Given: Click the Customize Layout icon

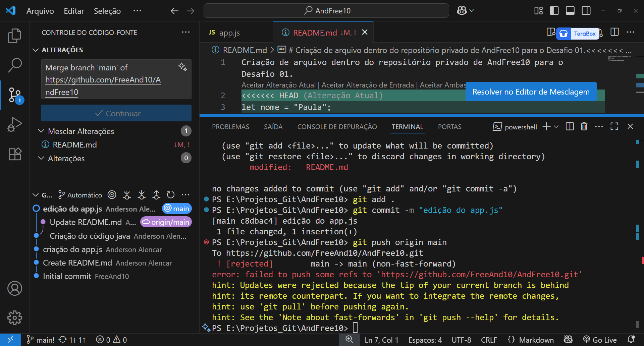Looking at the screenshot, I should coord(538,11).
